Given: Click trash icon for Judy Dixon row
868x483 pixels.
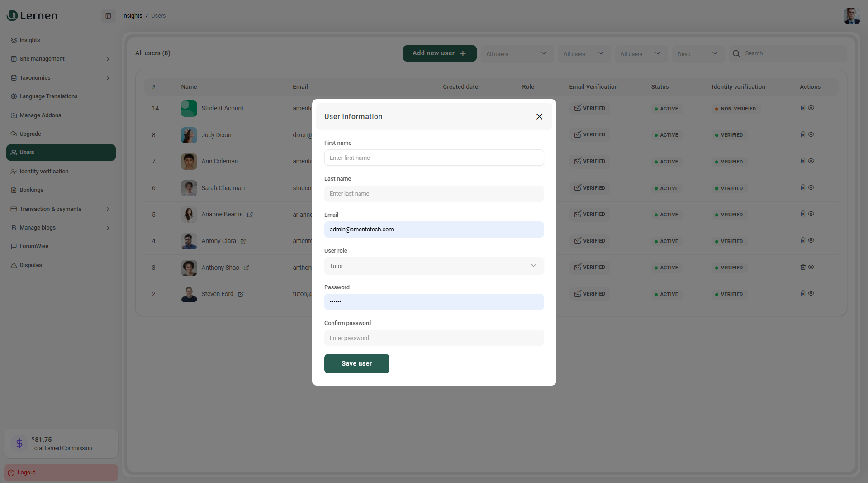Looking at the screenshot, I should (x=803, y=134).
